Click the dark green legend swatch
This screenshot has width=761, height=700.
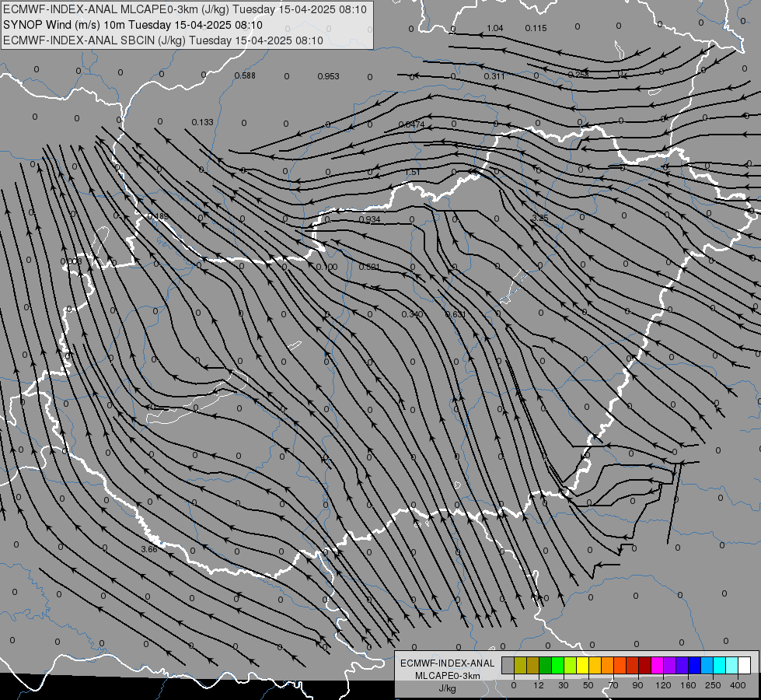point(546,665)
